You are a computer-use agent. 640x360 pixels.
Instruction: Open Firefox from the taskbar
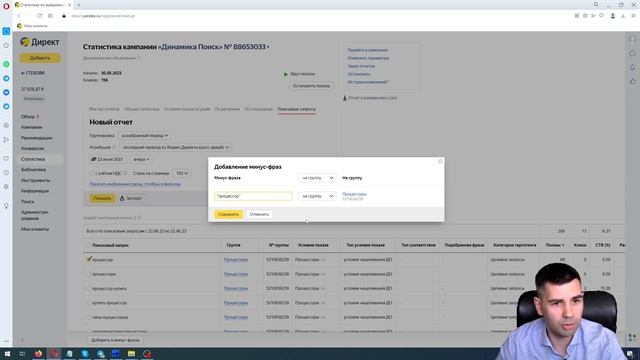(x=38, y=353)
